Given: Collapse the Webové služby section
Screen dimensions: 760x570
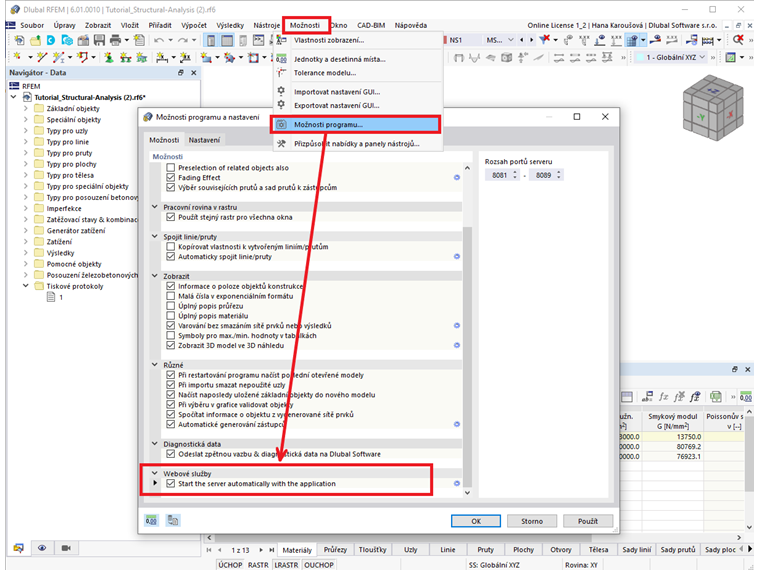Looking at the screenshot, I should 155,473.
